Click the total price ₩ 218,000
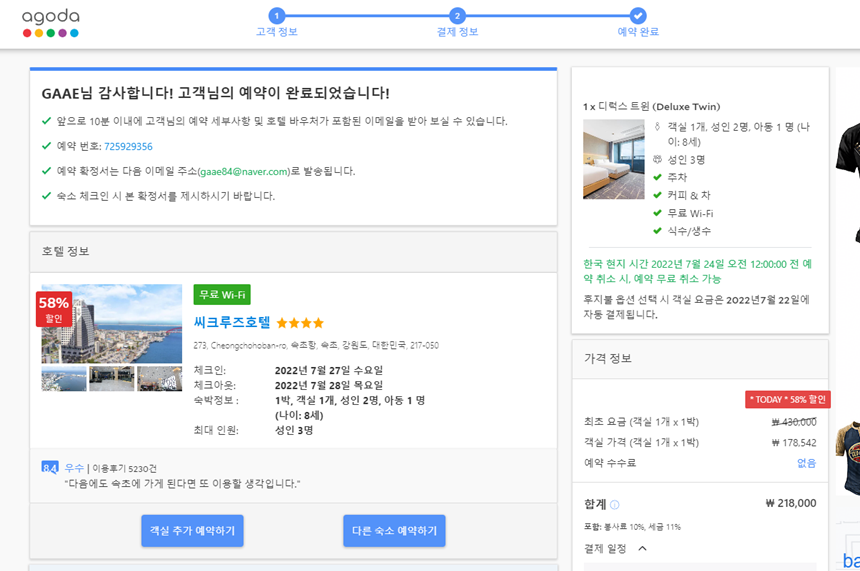 tap(791, 503)
